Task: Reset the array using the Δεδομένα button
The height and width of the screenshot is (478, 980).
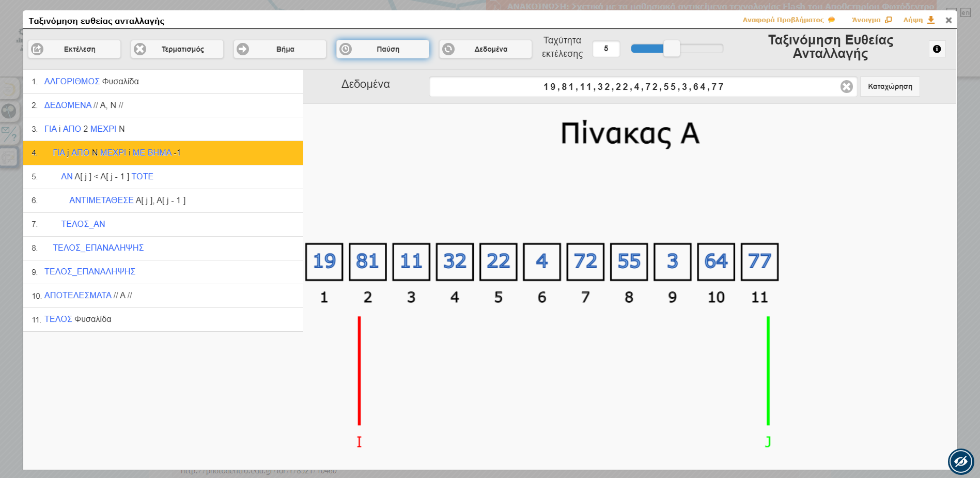Action: [x=486, y=49]
